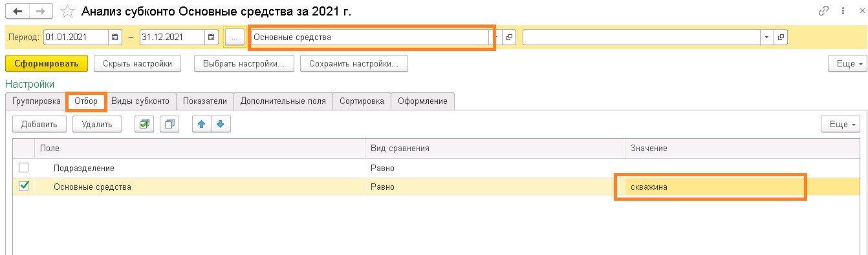
Task: Expand the second subconto dropdown arrow
Action: (766, 37)
